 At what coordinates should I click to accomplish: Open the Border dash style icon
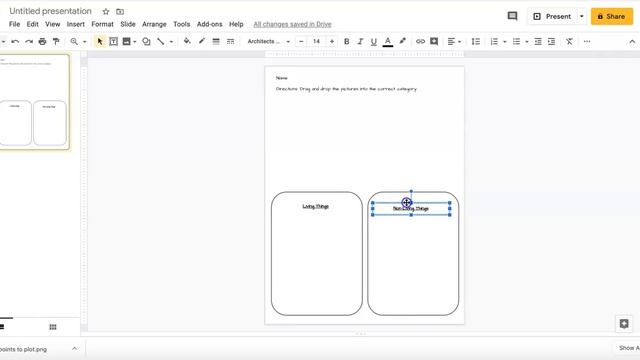231,42
